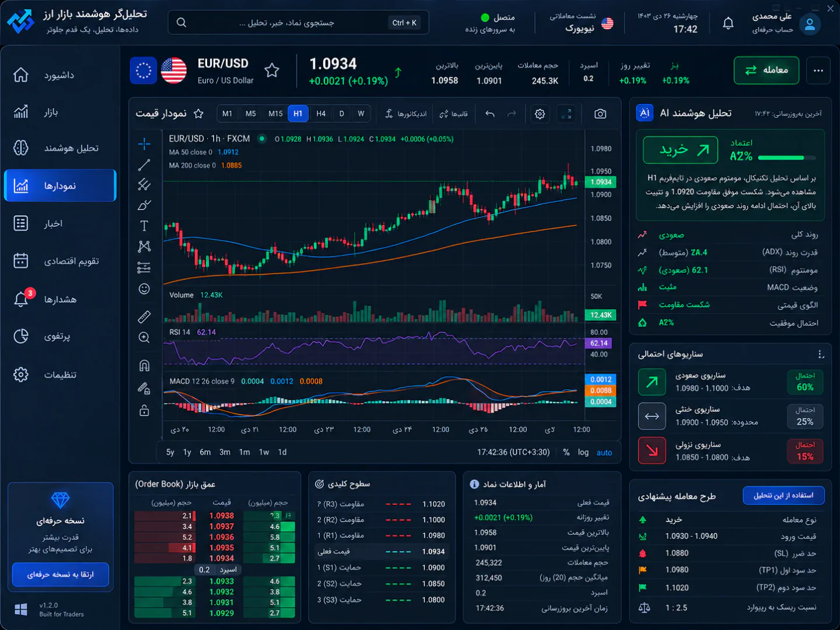Toggle lock all drawings tool
This screenshot has height=630, width=840.
(x=144, y=388)
